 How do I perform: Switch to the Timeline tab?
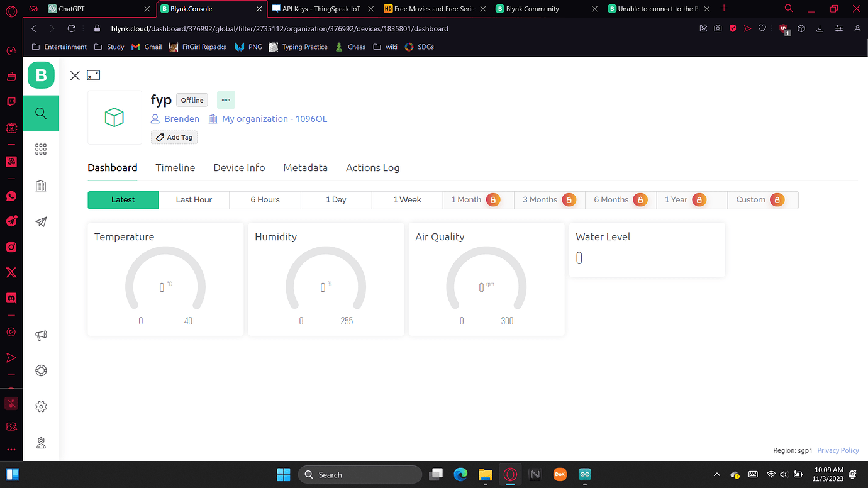tap(175, 167)
